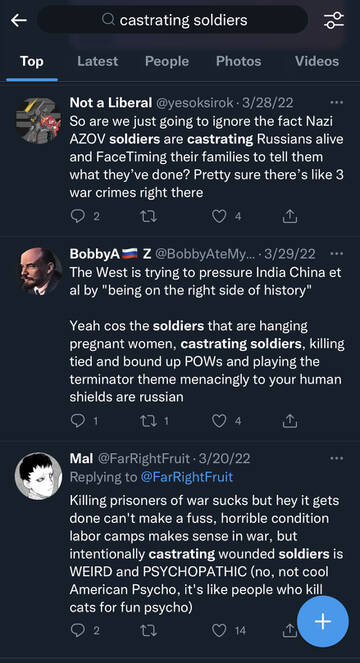Switch to the Photos tab

tap(239, 61)
